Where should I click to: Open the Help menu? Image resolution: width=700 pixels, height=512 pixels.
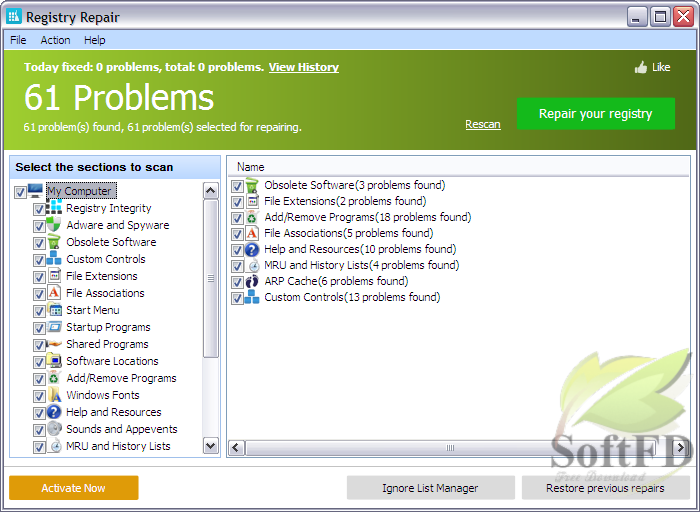[95, 40]
